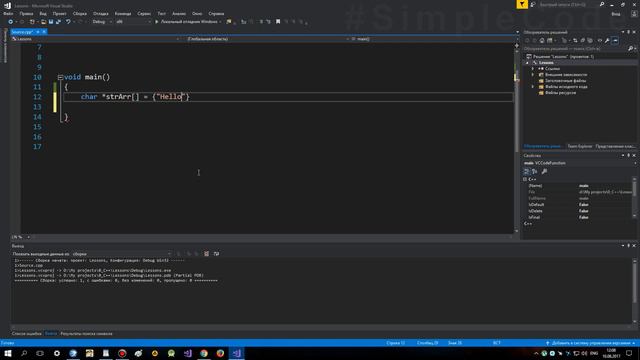This screenshot has width=640, height=360.
Task: Switch to Team Explorer tab
Action: [x=580, y=146]
